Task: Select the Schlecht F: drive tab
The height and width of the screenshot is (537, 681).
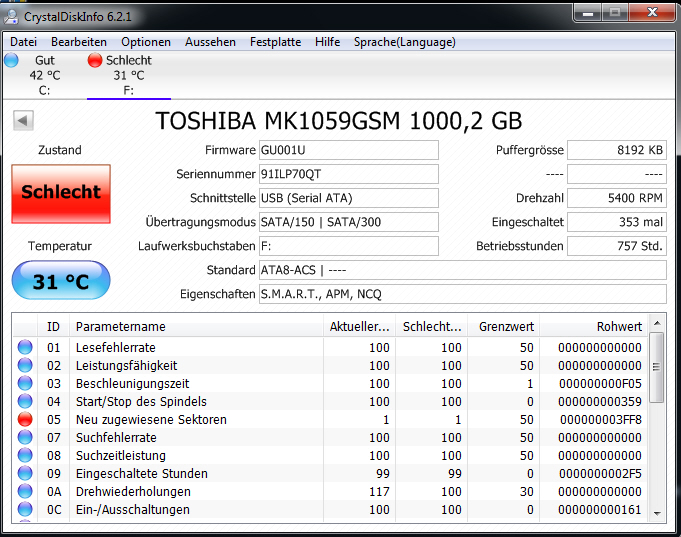Action: point(129,75)
